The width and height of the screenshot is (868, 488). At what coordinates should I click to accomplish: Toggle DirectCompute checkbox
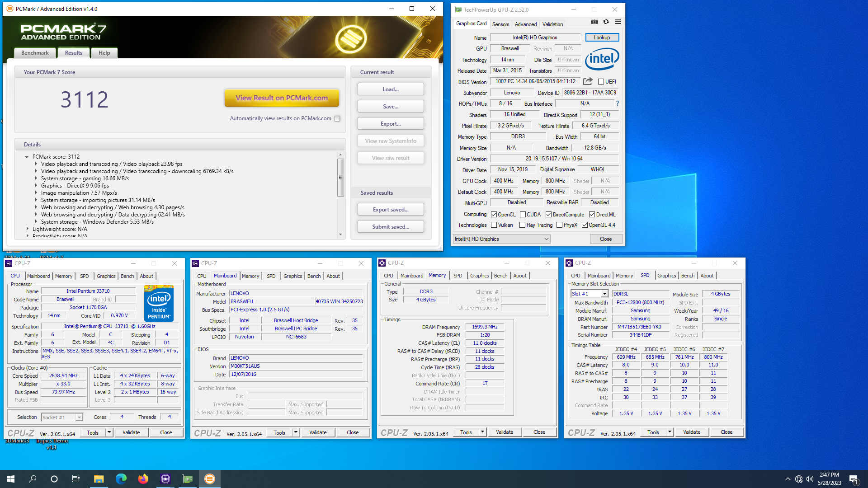548,215
